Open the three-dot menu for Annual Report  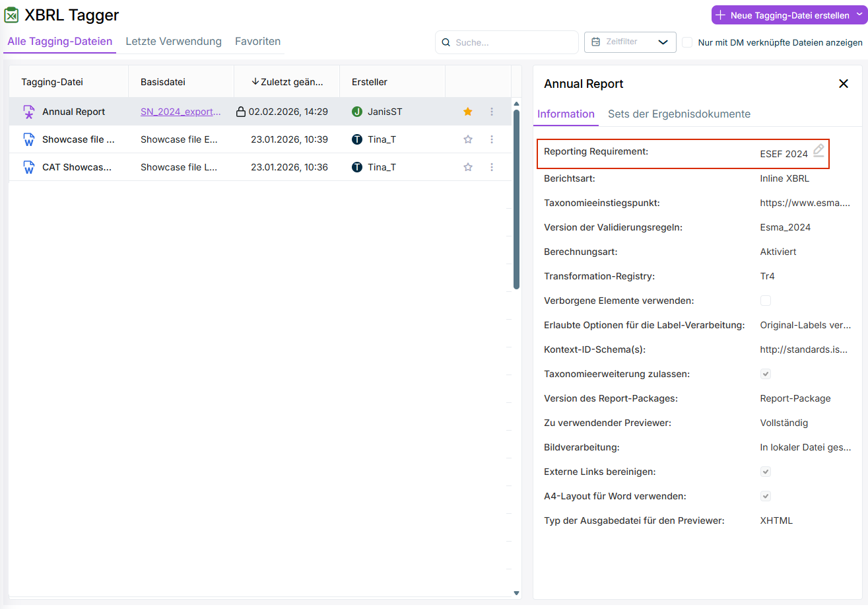pyautogui.click(x=492, y=112)
